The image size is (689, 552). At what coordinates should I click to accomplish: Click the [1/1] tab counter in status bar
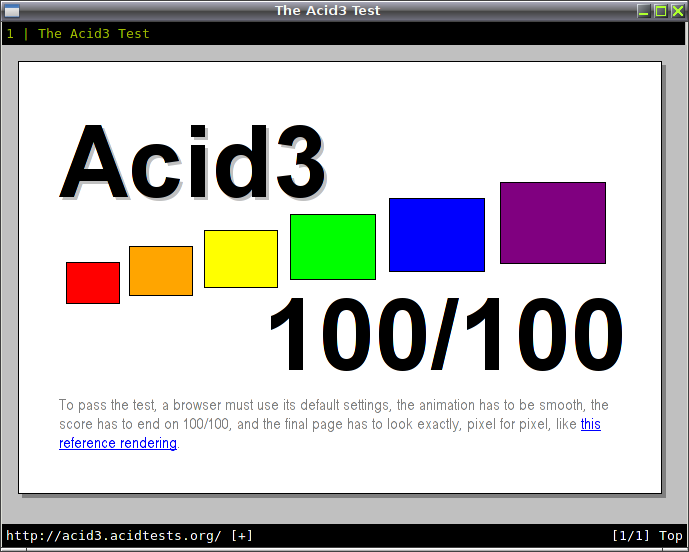631,536
